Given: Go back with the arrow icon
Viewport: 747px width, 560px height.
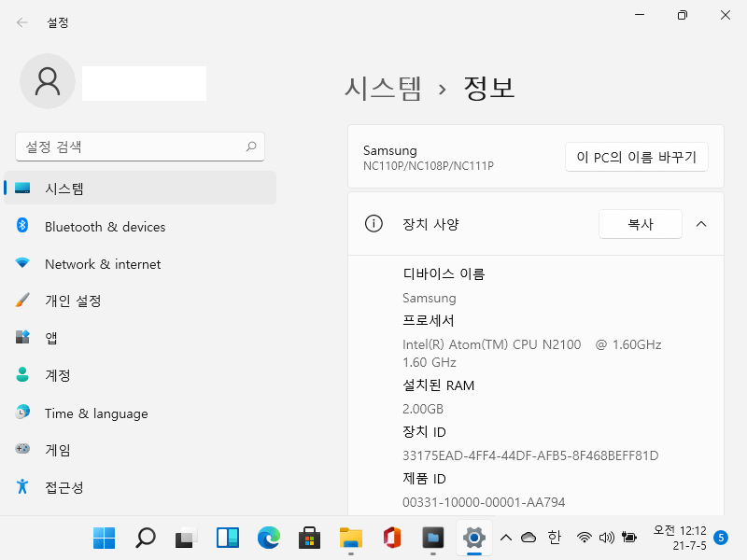Looking at the screenshot, I should click(21, 22).
